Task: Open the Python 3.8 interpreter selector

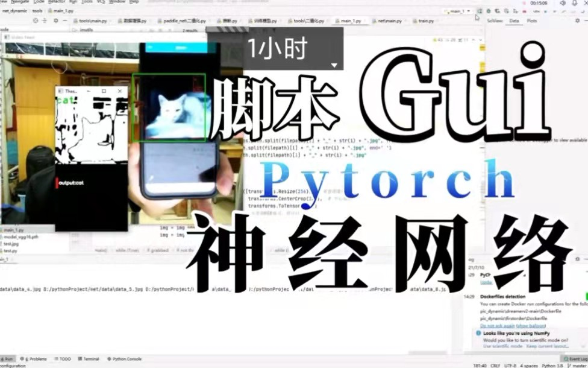Action: [552, 366]
